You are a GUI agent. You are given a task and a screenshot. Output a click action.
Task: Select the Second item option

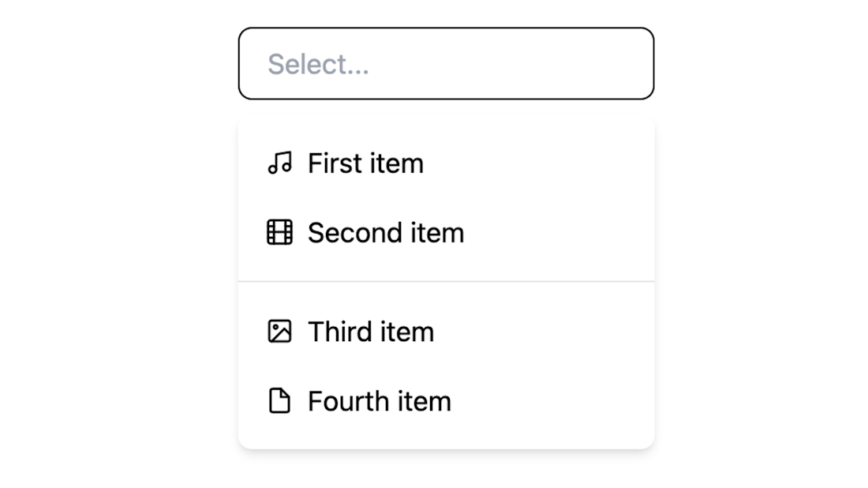point(446,232)
